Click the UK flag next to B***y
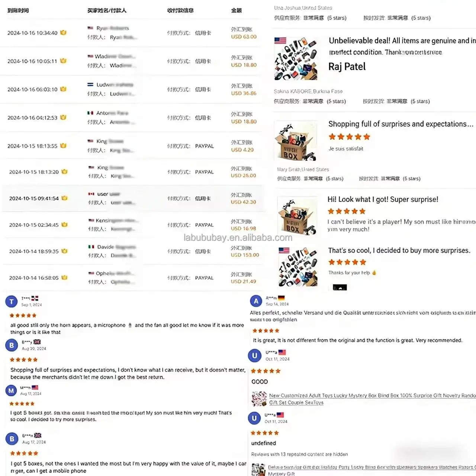This screenshot has height=476, width=476. tap(37, 342)
